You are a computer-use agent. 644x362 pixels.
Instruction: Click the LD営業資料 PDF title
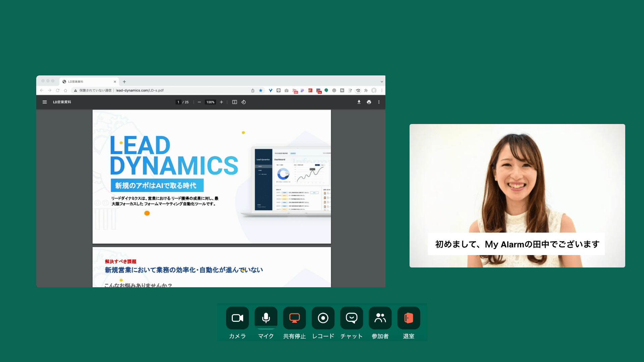[x=62, y=102]
